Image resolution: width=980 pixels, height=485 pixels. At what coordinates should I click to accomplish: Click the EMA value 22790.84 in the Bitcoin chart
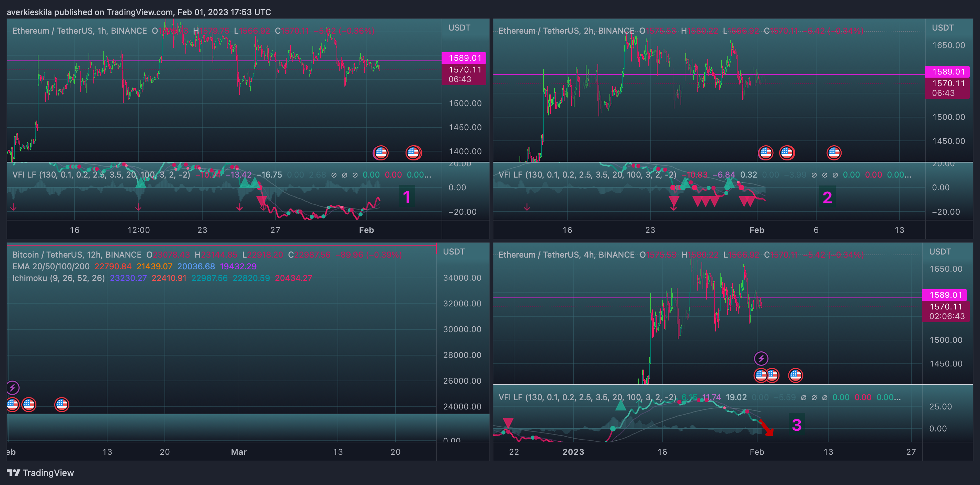click(113, 267)
